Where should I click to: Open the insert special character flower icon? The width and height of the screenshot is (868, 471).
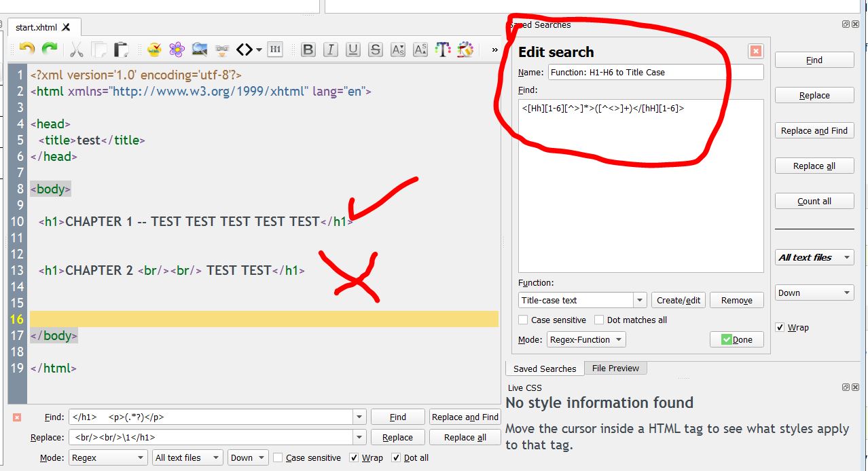pos(177,49)
